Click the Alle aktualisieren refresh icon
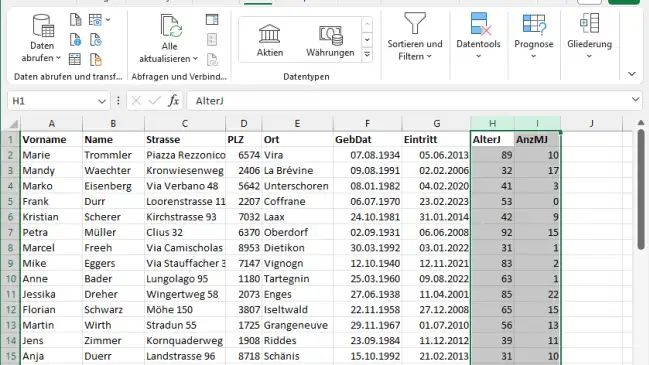 pos(171,26)
